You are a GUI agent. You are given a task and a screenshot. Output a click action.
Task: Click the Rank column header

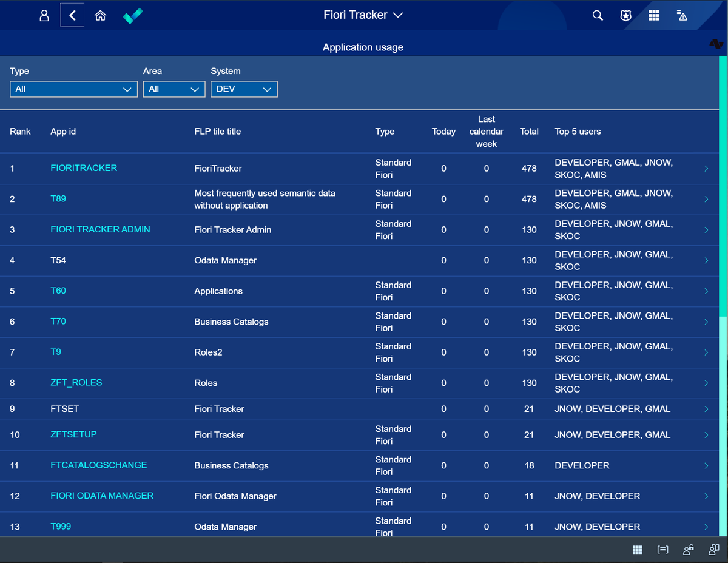pos(20,132)
